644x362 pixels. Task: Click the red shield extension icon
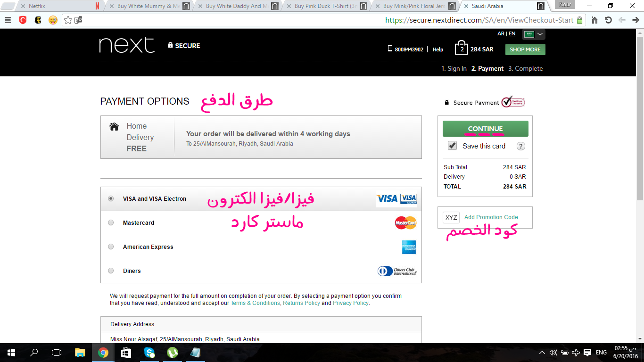(24, 20)
